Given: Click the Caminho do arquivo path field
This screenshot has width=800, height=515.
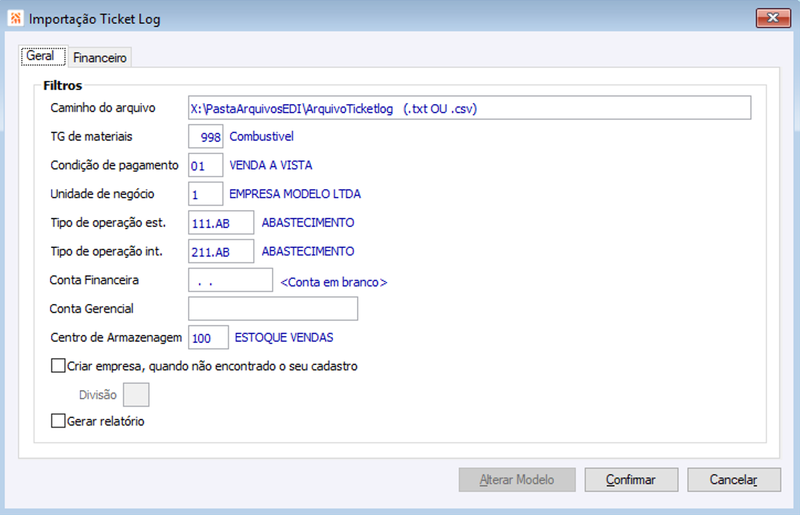Looking at the screenshot, I should tap(469, 108).
